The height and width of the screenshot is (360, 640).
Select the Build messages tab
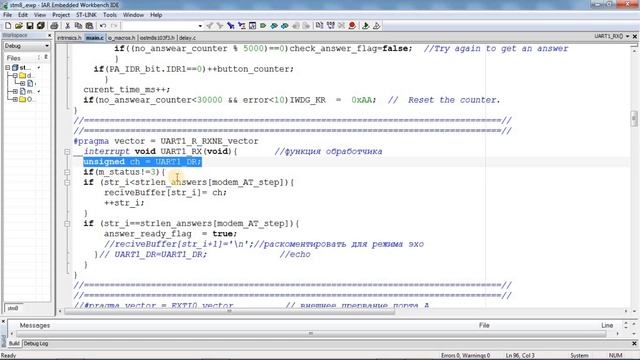14,344
